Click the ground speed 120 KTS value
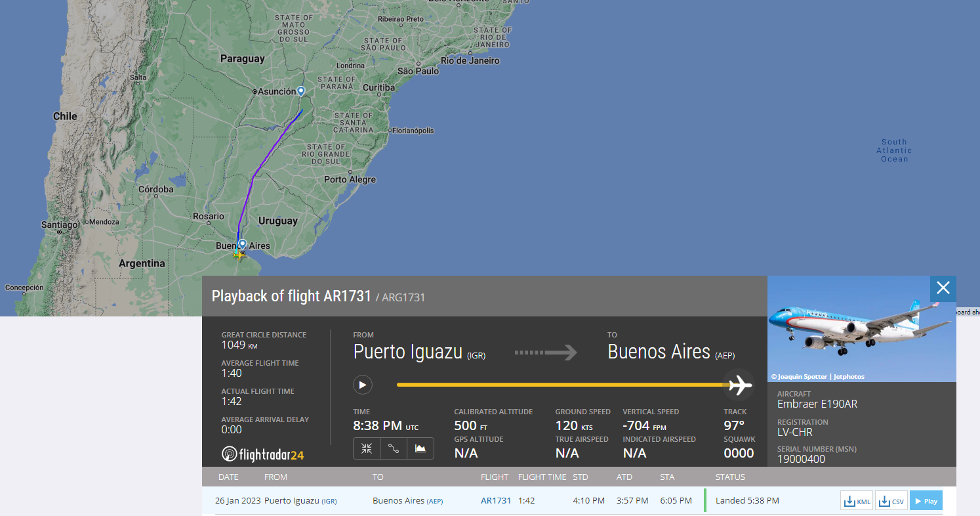This screenshot has height=516, width=980. pos(574,425)
